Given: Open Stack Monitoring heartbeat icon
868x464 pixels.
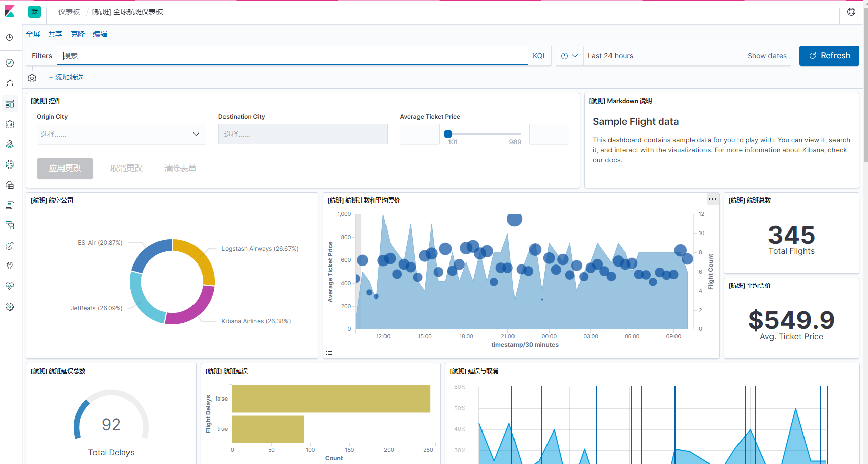Looking at the screenshot, I should click(x=10, y=286).
